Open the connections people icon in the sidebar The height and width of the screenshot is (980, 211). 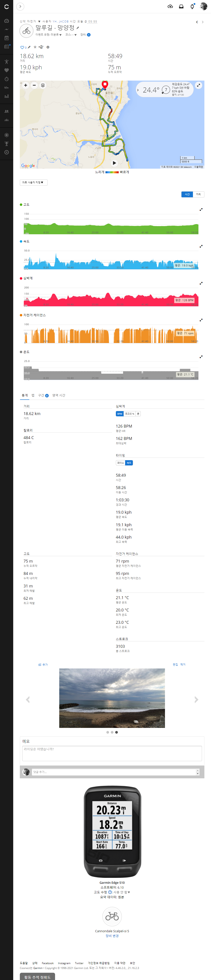(6, 111)
